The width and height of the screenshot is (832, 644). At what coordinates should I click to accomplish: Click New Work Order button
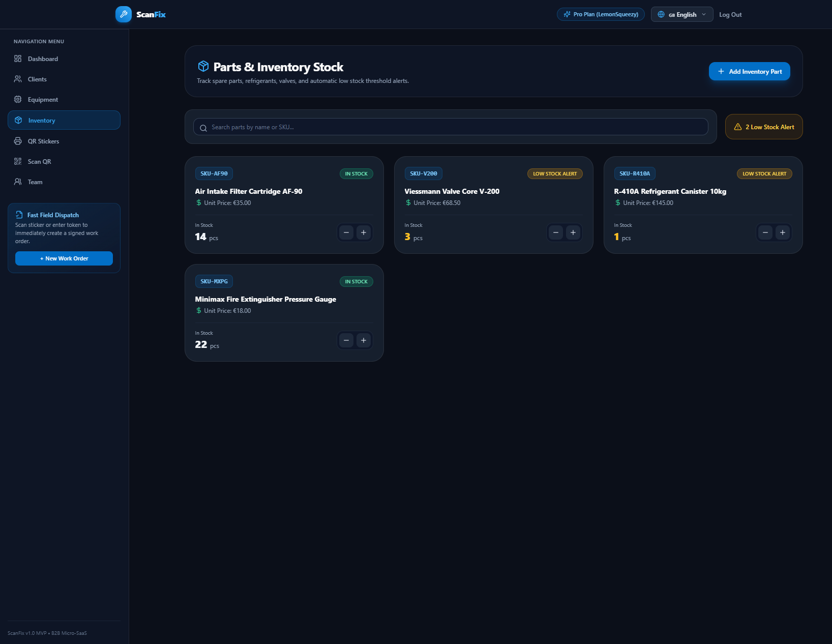(x=64, y=258)
